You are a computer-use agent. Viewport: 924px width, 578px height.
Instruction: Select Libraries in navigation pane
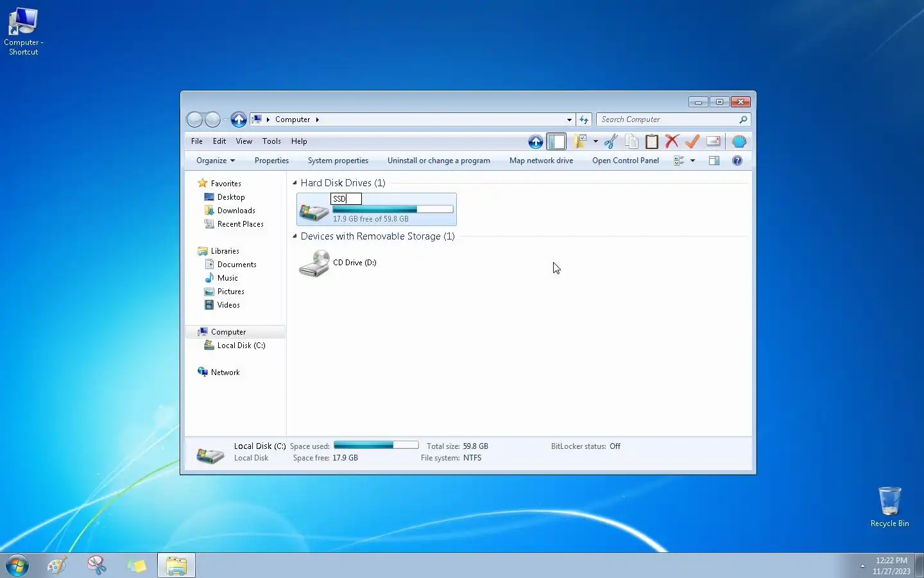tap(225, 251)
